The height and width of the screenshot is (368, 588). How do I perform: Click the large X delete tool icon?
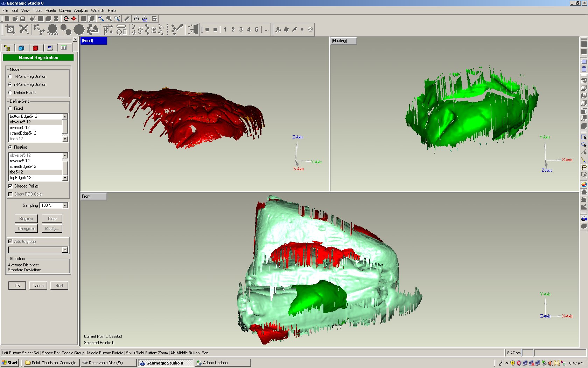pyautogui.click(x=23, y=29)
